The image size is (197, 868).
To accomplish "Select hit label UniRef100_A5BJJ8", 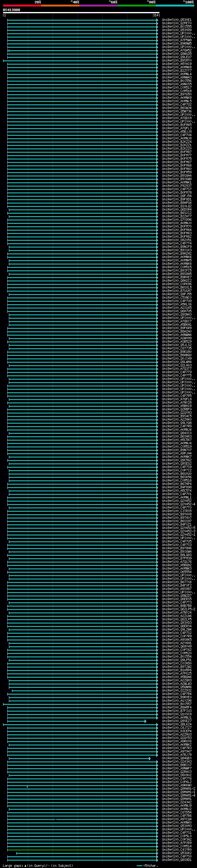I will pyautogui.click(x=177, y=131).
